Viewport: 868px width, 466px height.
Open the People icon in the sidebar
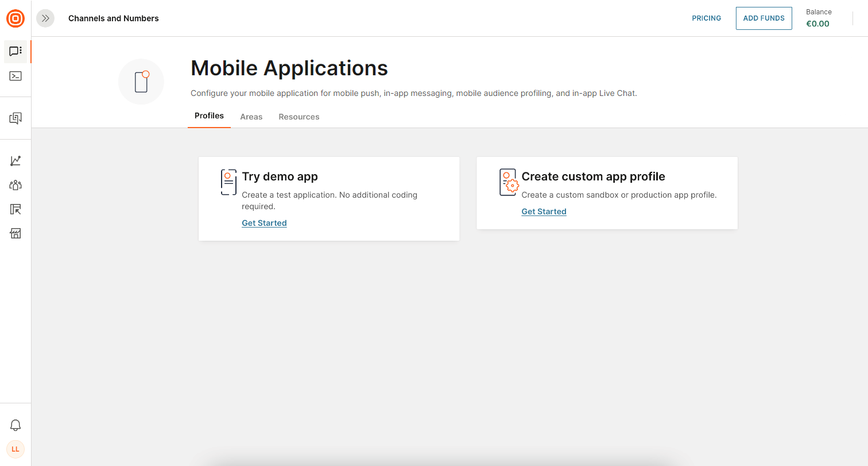coord(15,185)
